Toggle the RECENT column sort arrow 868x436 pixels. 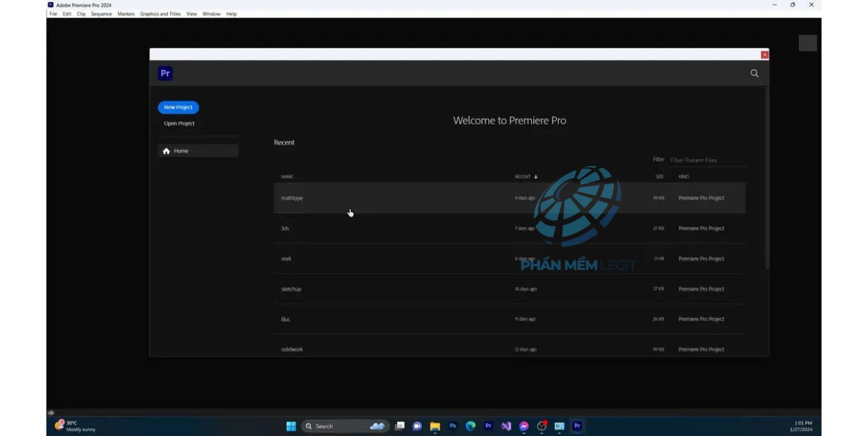[535, 177]
